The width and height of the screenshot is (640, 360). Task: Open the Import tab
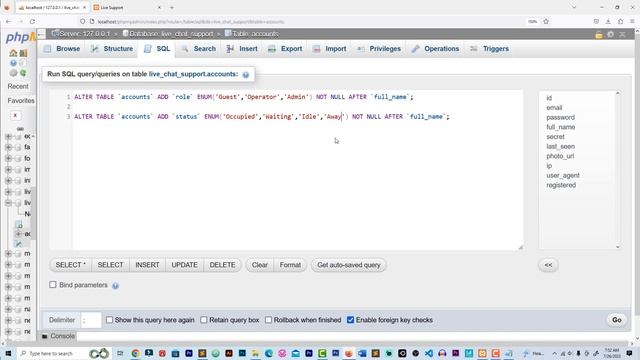point(329,49)
